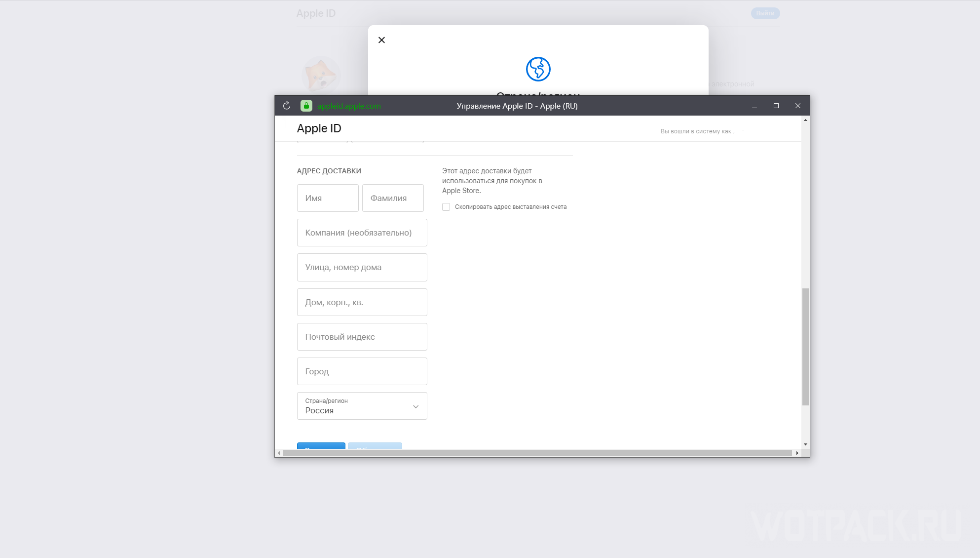The height and width of the screenshot is (558, 980).
Task: Click the chevron next to Россия
Action: [415, 406]
